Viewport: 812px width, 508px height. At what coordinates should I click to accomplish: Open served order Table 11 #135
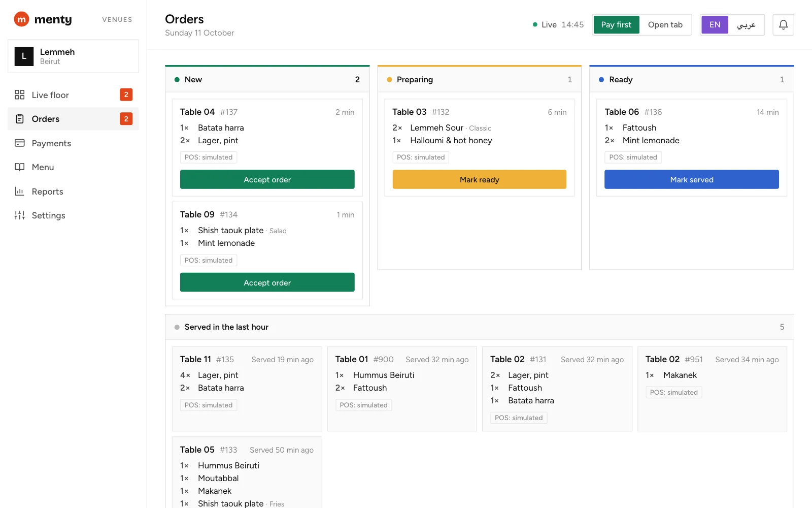point(247,389)
